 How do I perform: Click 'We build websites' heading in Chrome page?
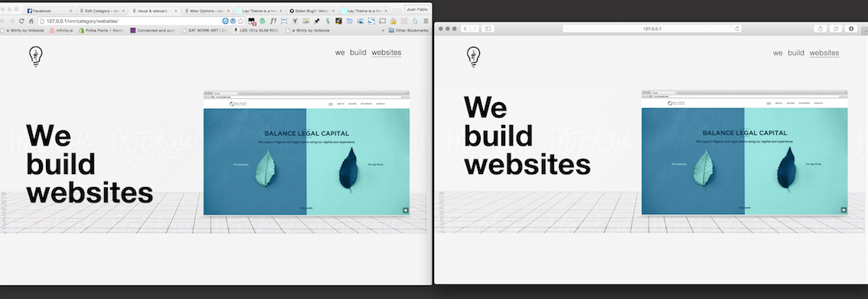pyautogui.click(x=89, y=164)
